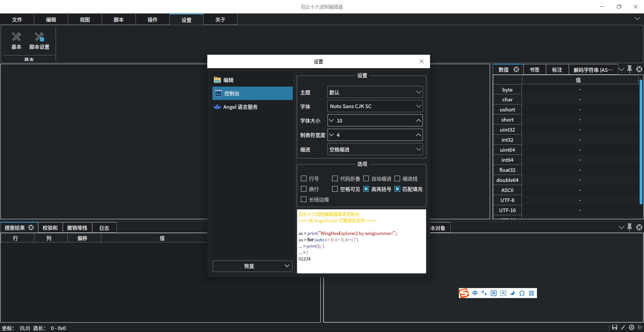
Task: Open the Sogou toolbox grid icon
Action: (x=531, y=293)
